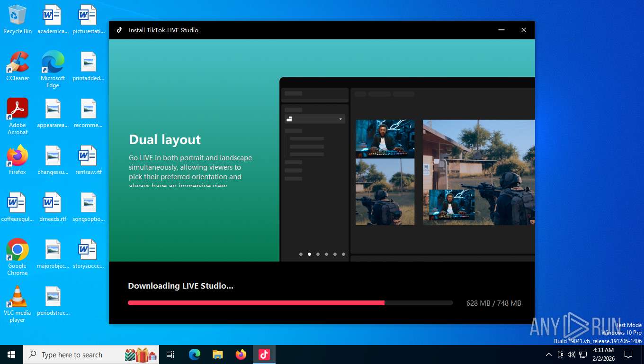644x364 pixels.
Task: Close the TikTok LIVE Studio installer window
Action: (x=523, y=30)
